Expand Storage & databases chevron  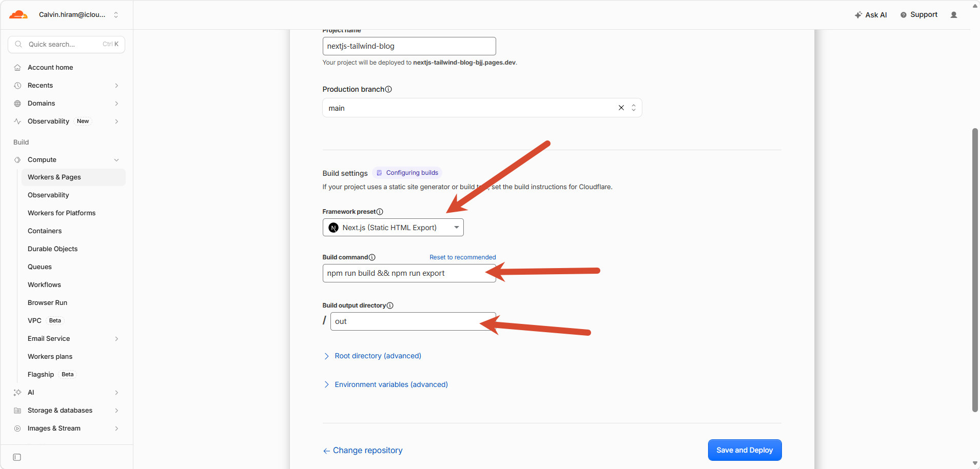coord(116,411)
